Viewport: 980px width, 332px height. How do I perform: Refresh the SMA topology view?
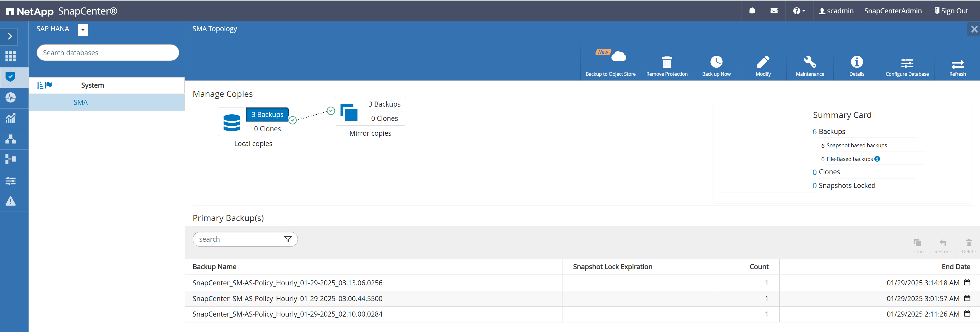(957, 64)
